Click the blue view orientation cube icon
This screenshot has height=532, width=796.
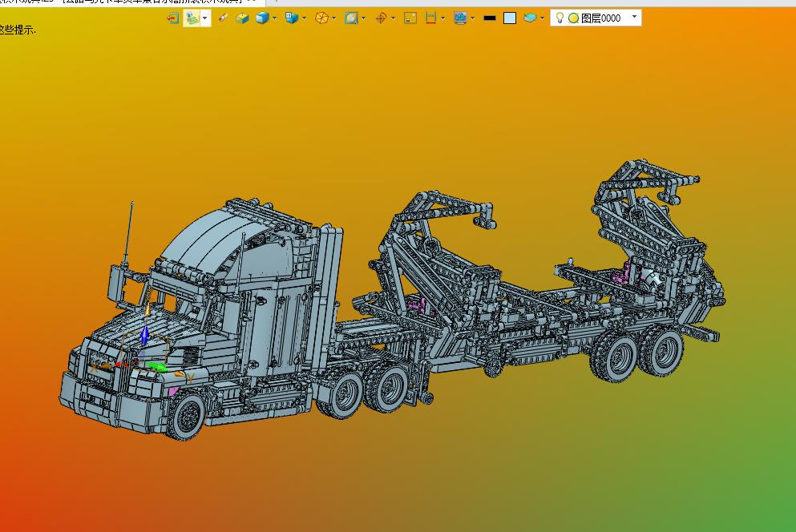292,18
